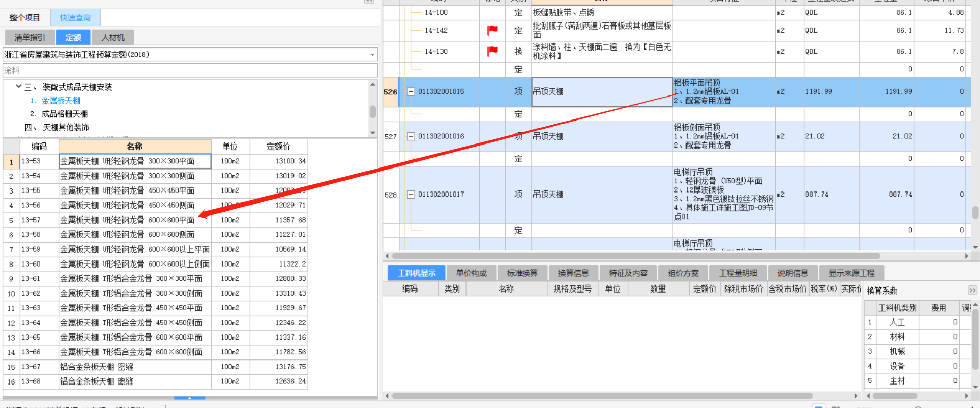This screenshot has width=980, height=408.
Task: Select the 吊顶天棚 name cell in row 526
Action: click(602, 92)
